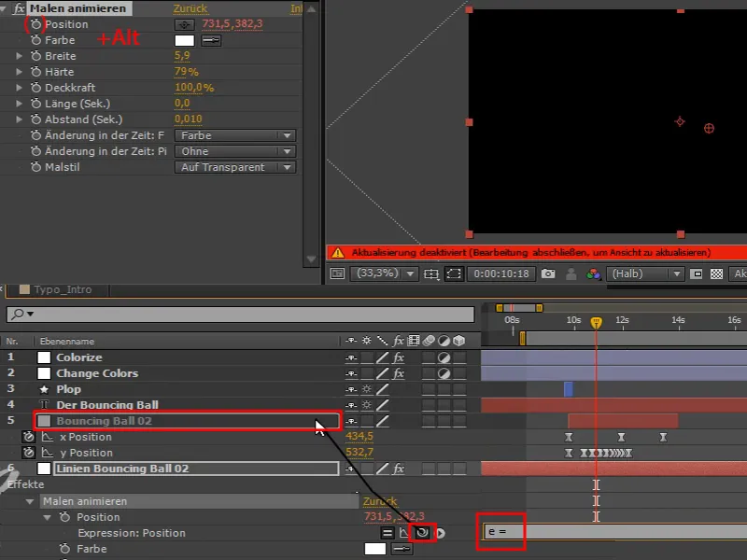Click the timeline layer search field
Screen dimensions: 747x560
point(240,314)
